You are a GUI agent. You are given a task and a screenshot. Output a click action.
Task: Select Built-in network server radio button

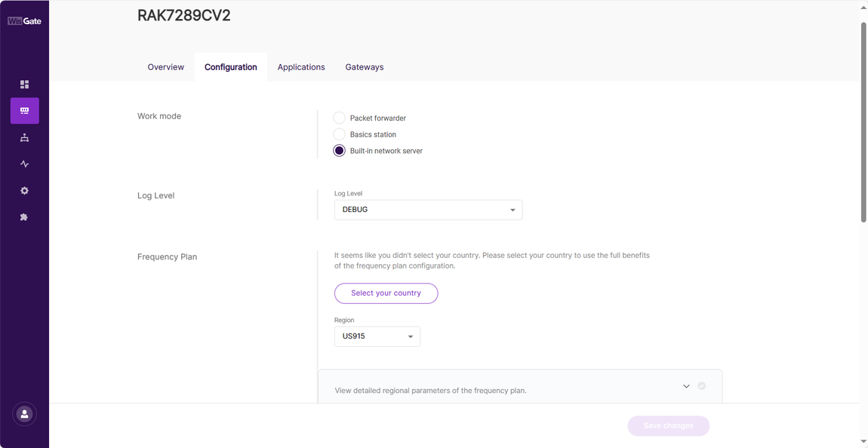tap(340, 150)
